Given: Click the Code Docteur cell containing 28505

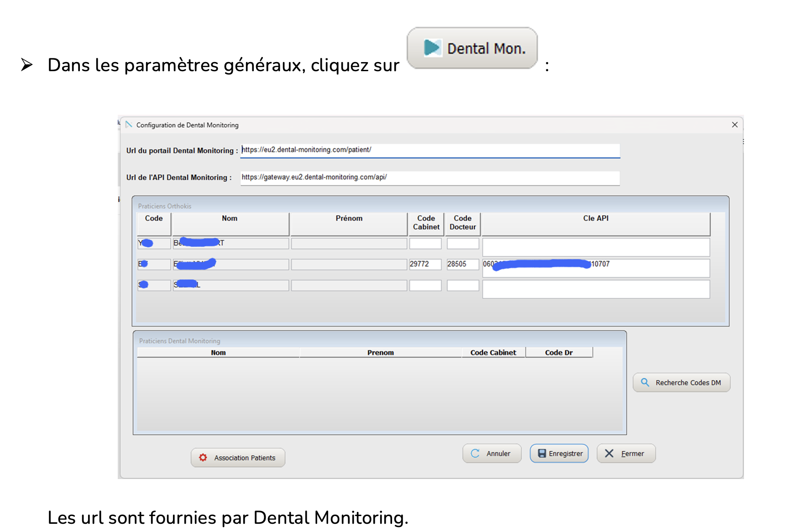Looking at the screenshot, I should pos(463,264).
